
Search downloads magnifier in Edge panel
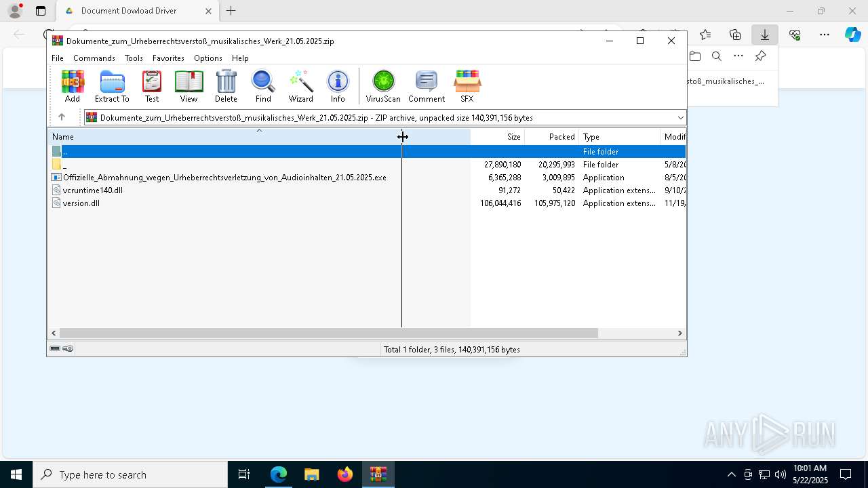pos(717,56)
